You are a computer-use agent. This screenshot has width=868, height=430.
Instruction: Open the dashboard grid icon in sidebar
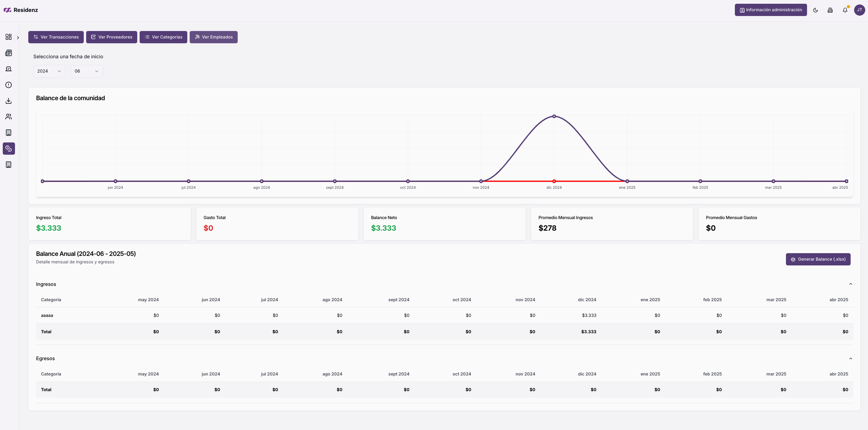click(9, 37)
